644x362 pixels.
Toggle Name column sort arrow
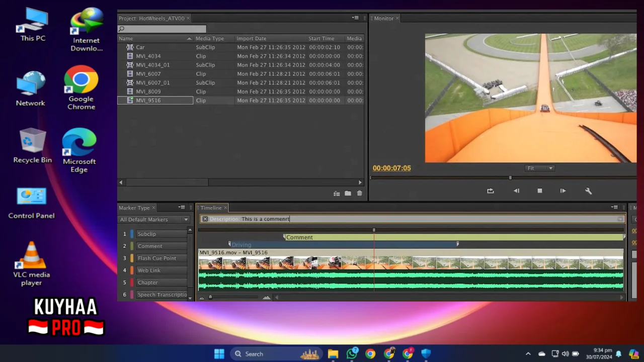pos(189,39)
